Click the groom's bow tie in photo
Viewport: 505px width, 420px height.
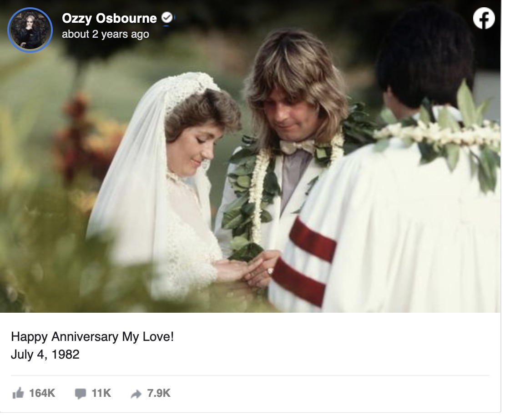coord(297,146)
